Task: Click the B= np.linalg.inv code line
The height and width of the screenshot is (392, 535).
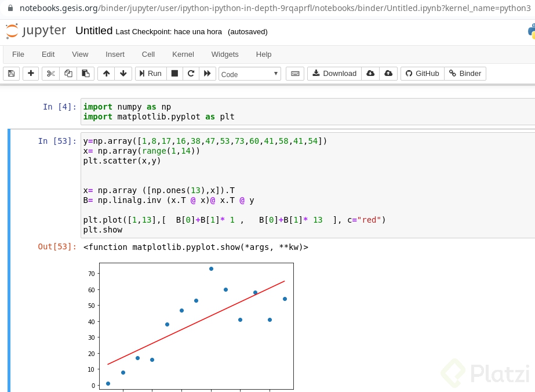Action: (x=169, y=200)
